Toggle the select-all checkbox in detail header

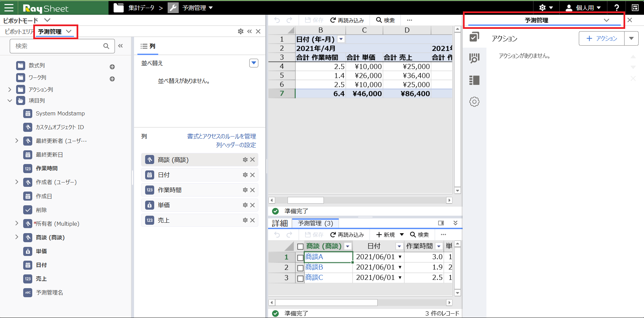pos(300,247)
